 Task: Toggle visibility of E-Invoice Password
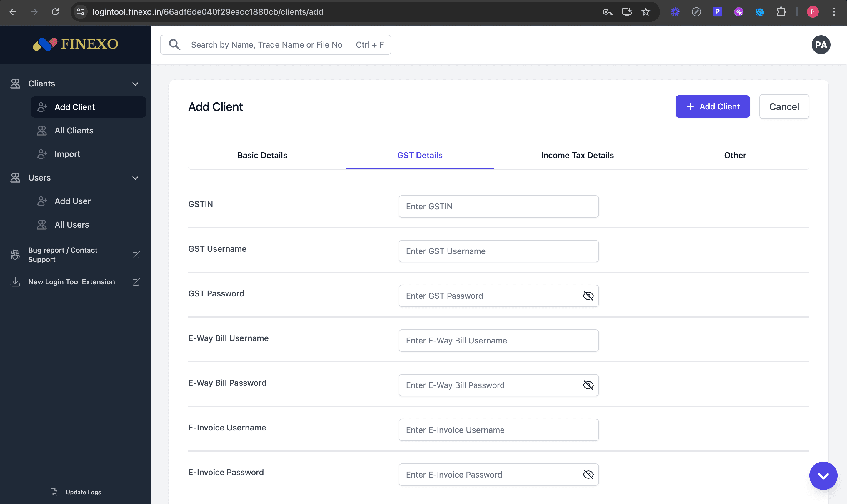[x=588, y=474]
